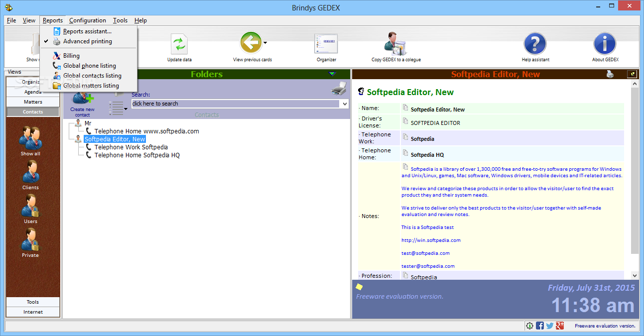Open the http://win.softpedia.com link in Notes
The height and width of the screenshot is (336, 644).
pos(431,240)
